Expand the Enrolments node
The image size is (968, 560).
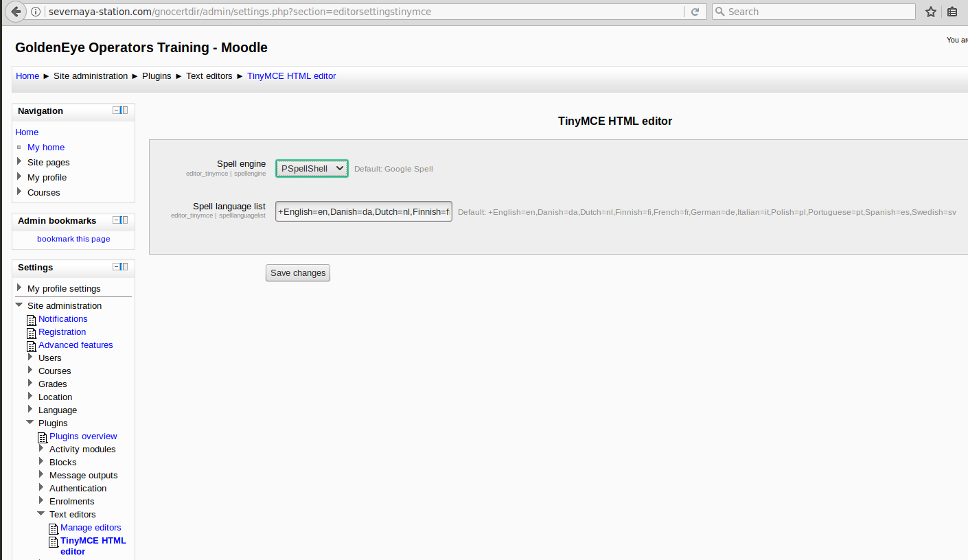click(41, 501)
